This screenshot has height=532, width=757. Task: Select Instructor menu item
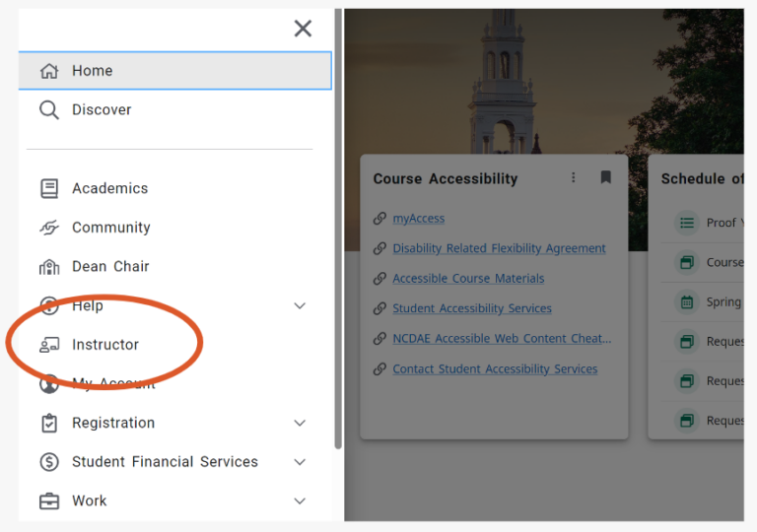pyautogui.click(x=174, y=345)
